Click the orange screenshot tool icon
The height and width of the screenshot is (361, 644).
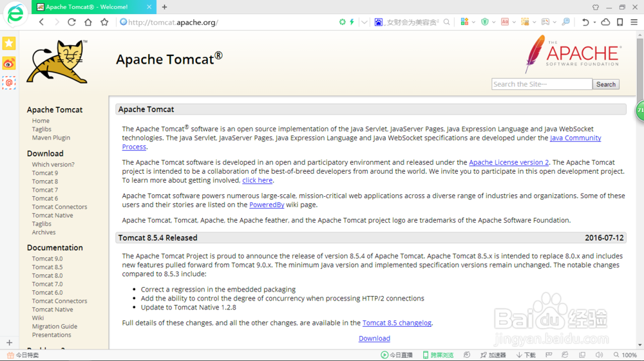(x=525, y=22)
